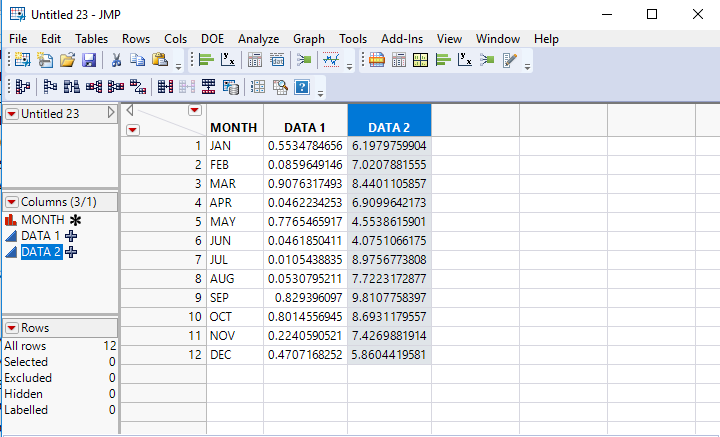Viewport: 720px width, 437px height.
Task: Click the New Data Table toolbar icon
Action: [22, 60]
